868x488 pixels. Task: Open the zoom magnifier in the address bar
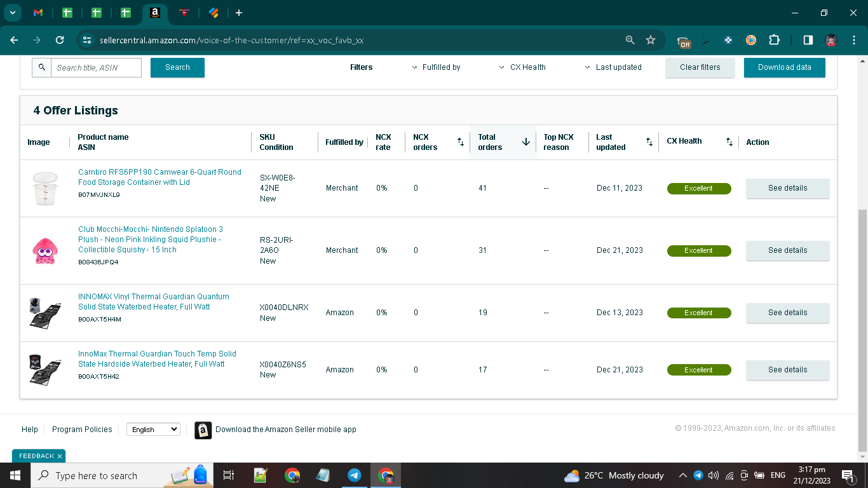pos(630,40)
